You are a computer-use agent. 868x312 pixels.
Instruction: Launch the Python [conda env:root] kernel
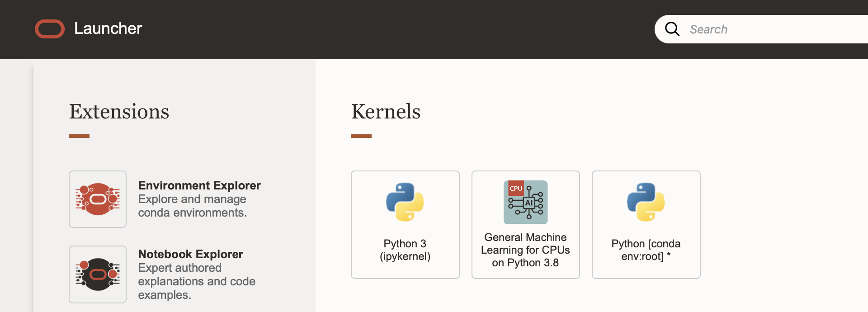[646, 225]
